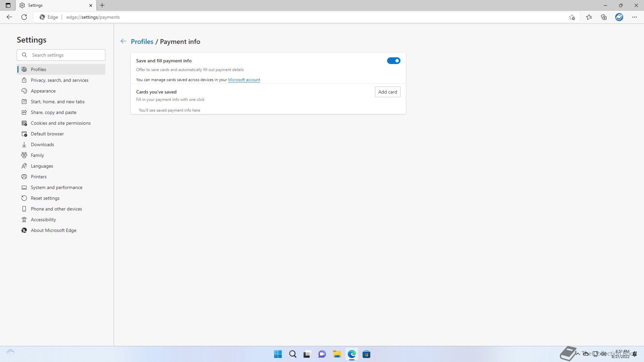Open the profile avatar icon
644x362 pixels.
click(619, 17)
